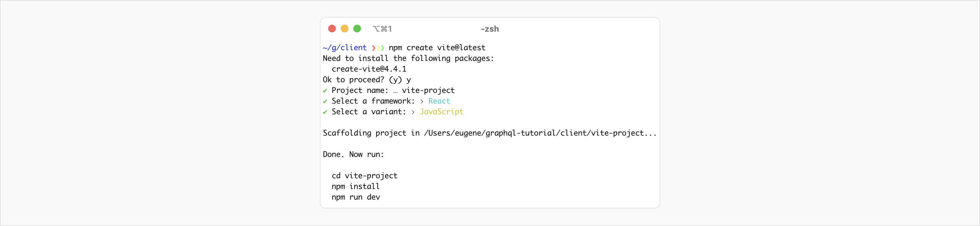Image resolution: width=980 pixels, height=226 pixels.
Task: Click the green checkmark beside Project name
Action: tap(325, 90)
